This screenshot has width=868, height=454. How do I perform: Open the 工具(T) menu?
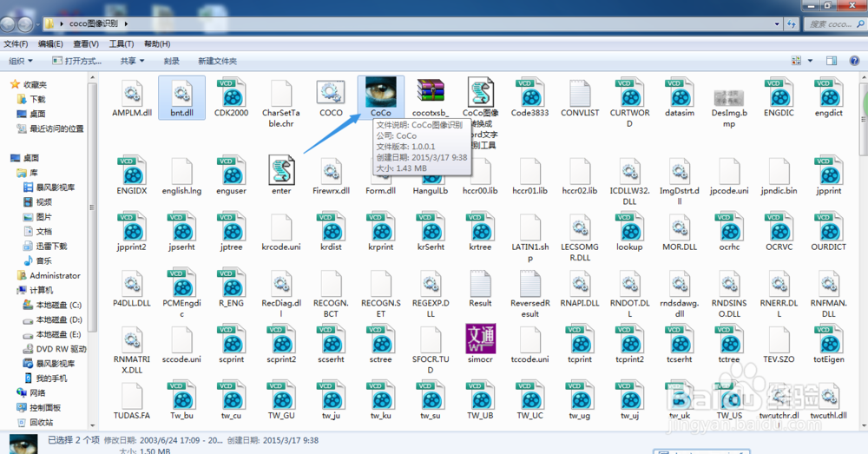click(x=122, y=43)
